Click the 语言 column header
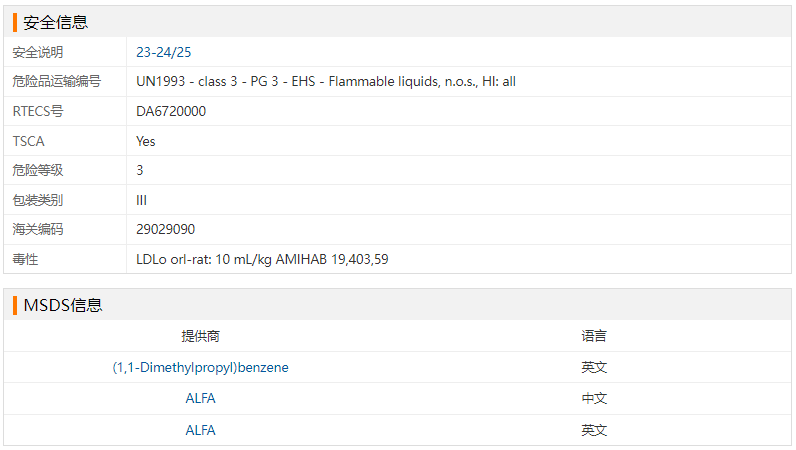796x450 pixels. (594, 336)
